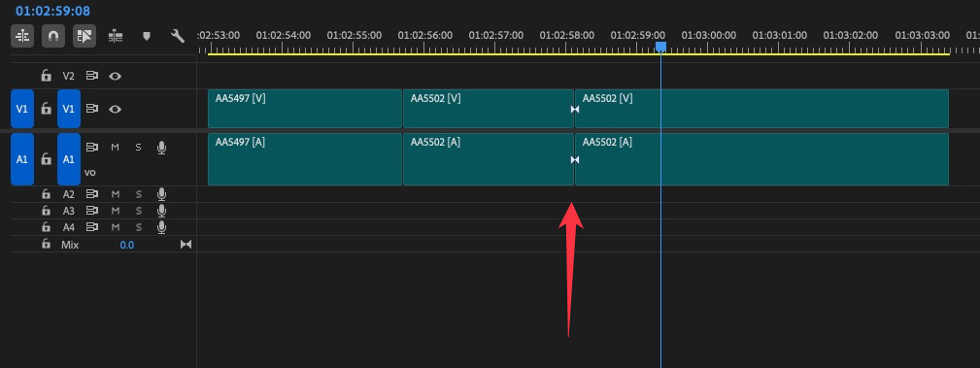Mute track A3
This screenshot has width=980, height=368.
pos(115,211)
